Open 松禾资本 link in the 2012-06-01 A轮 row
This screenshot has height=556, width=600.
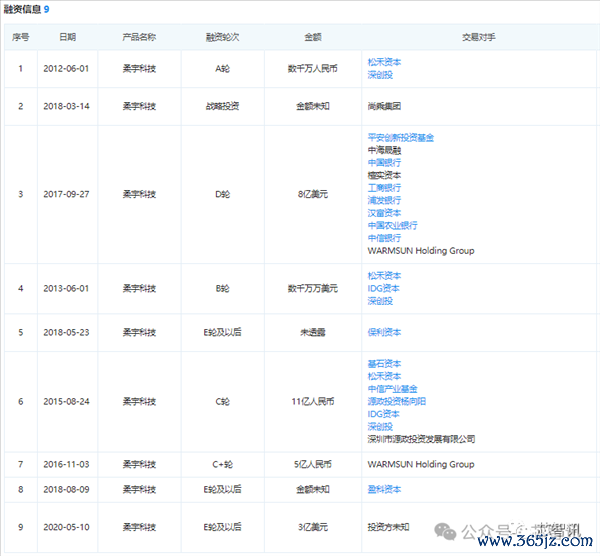point(384,62)
